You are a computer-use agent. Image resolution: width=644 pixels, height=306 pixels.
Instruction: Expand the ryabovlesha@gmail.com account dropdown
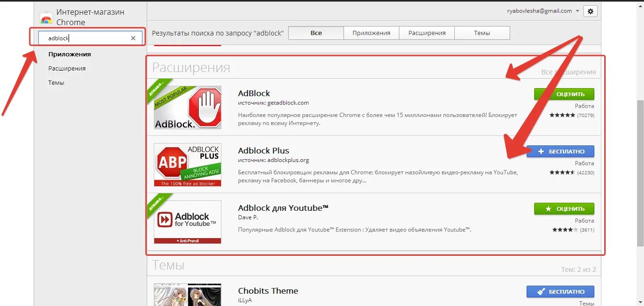(543, 11)
